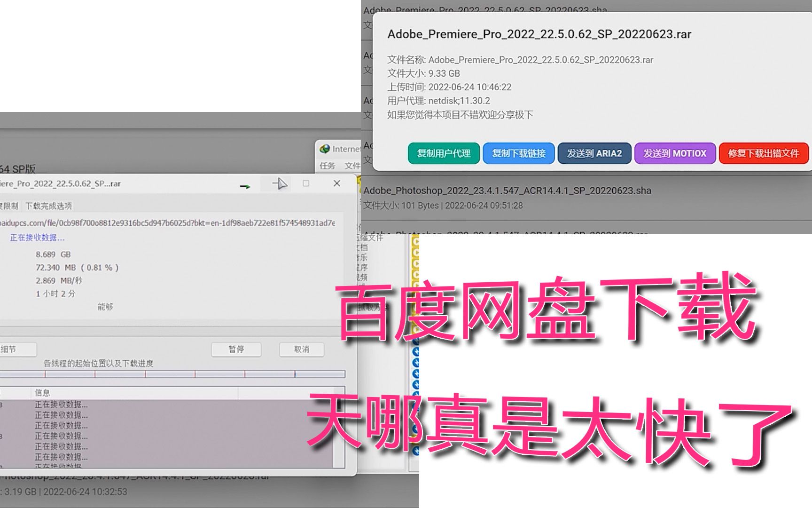This screenshot has width=812, height=508.
Task: Click the dialog title Pro_2022_22.5.0.62_SP...rar
Action: tap(60, 184)
